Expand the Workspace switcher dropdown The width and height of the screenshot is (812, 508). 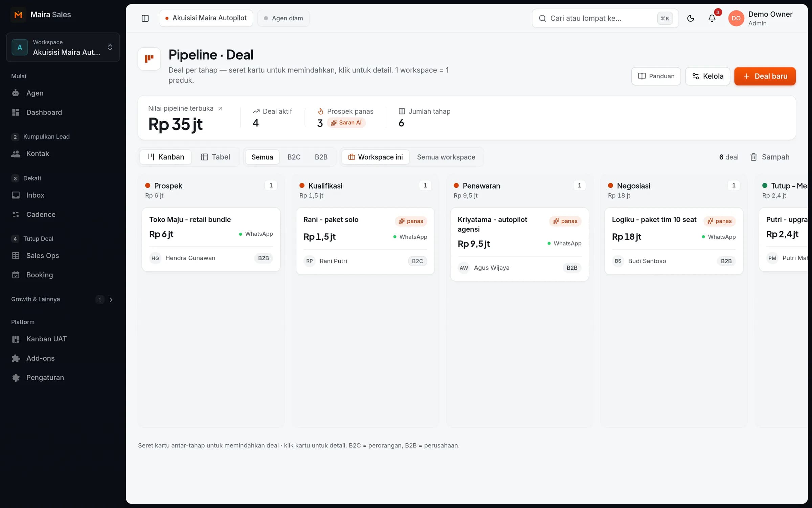(63, 47)
